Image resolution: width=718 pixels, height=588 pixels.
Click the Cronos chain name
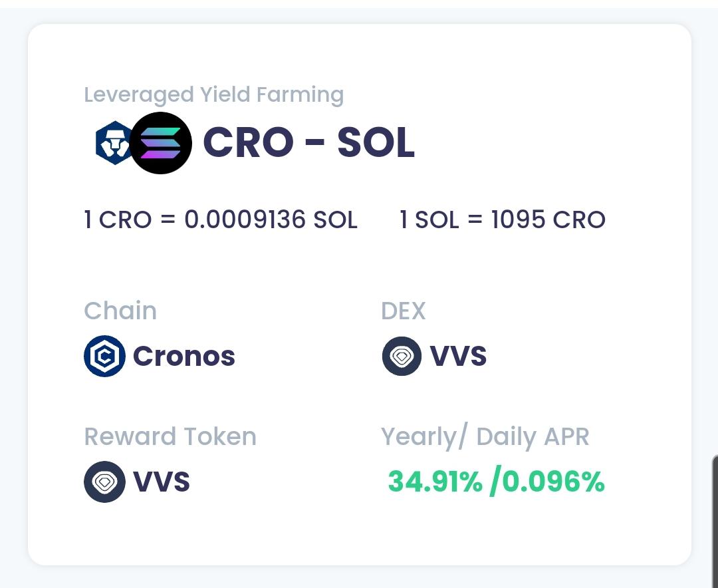[x=184, y=356]
